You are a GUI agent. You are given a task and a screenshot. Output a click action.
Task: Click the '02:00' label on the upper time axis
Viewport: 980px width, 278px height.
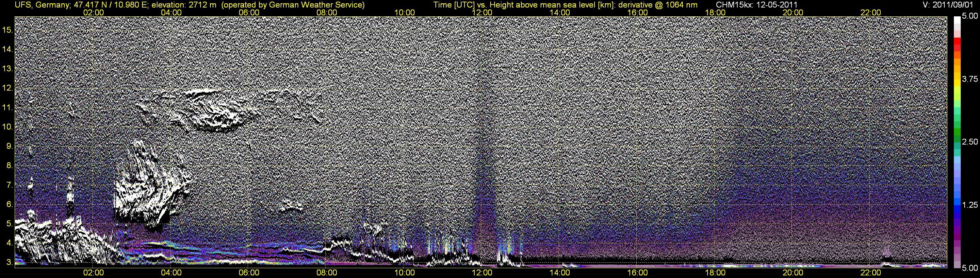tap(93, 12)
